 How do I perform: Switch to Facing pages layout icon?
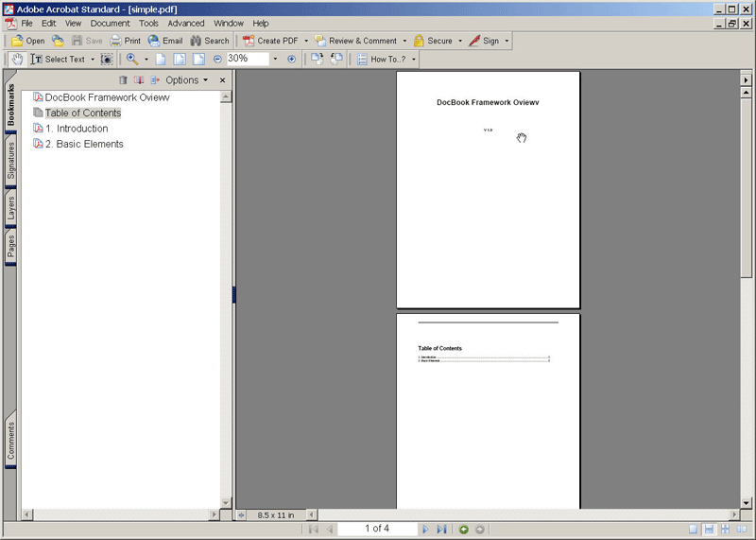tap(741, 530)
